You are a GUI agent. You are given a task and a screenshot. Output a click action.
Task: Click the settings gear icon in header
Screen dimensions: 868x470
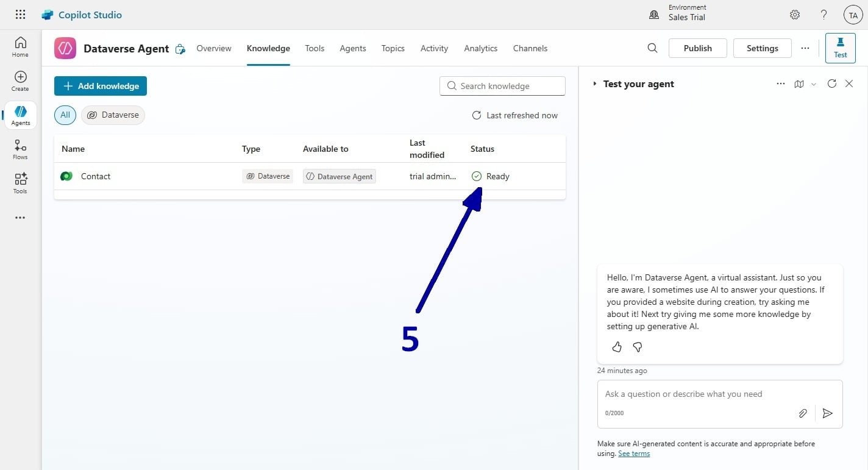pos(795,15)
